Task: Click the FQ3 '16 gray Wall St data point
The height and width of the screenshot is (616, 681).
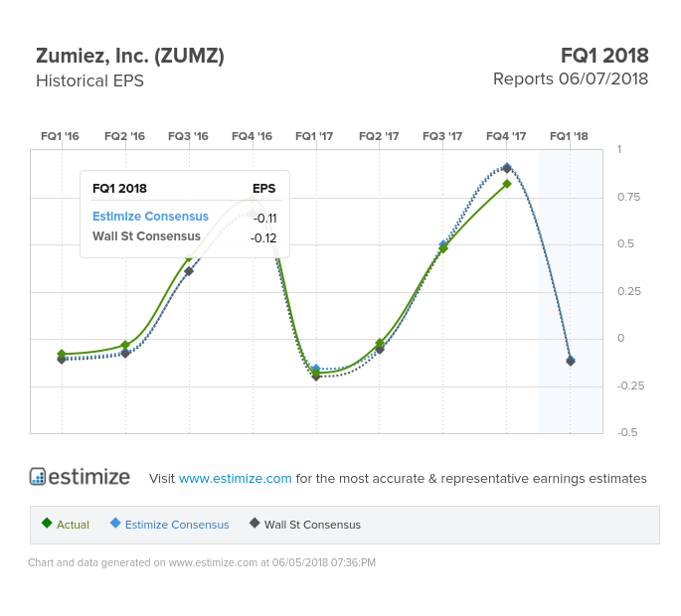Action: pos(189,271)
